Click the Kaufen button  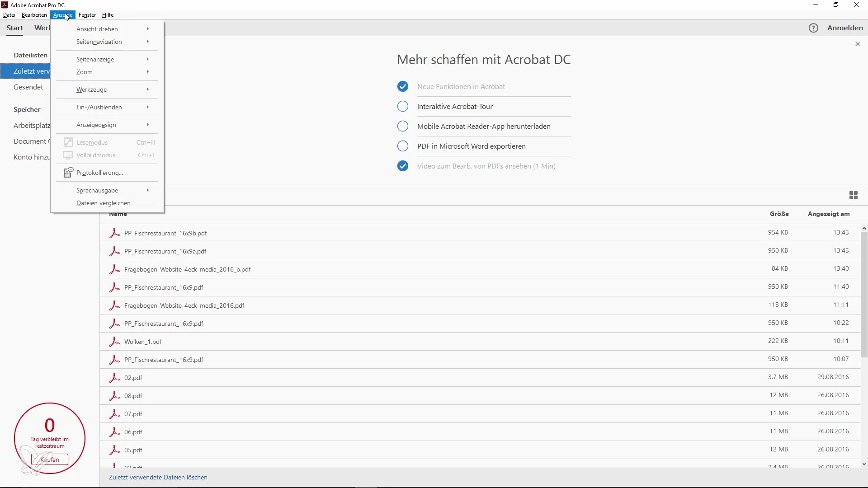(x=50, y=460)
